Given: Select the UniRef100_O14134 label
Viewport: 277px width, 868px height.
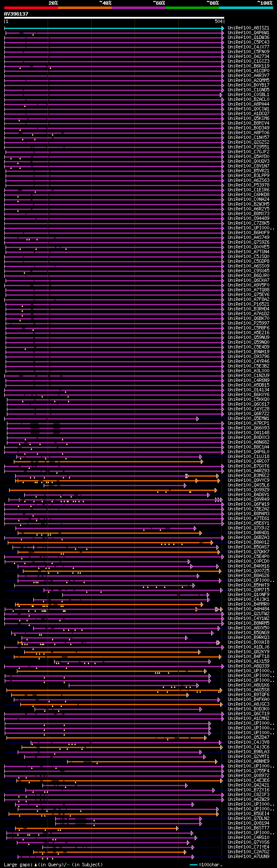Looking at the screenshot, I should pos(248,390).
